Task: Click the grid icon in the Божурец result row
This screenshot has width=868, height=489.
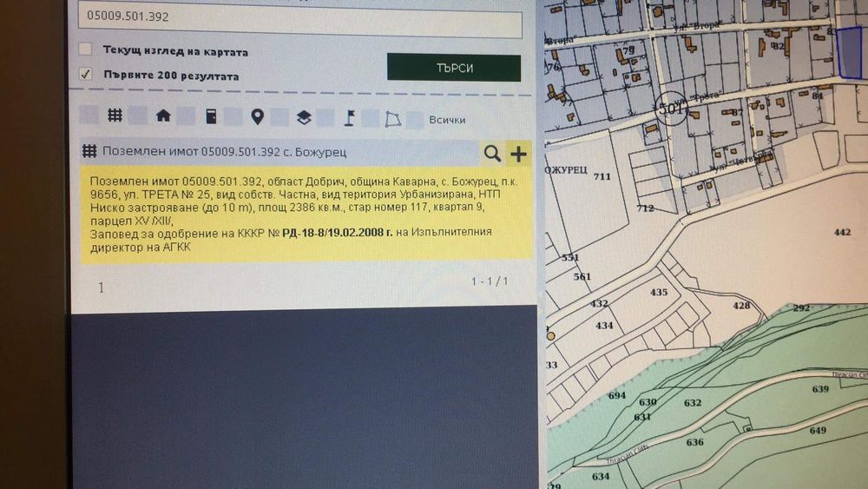Action: coord(89,150)
